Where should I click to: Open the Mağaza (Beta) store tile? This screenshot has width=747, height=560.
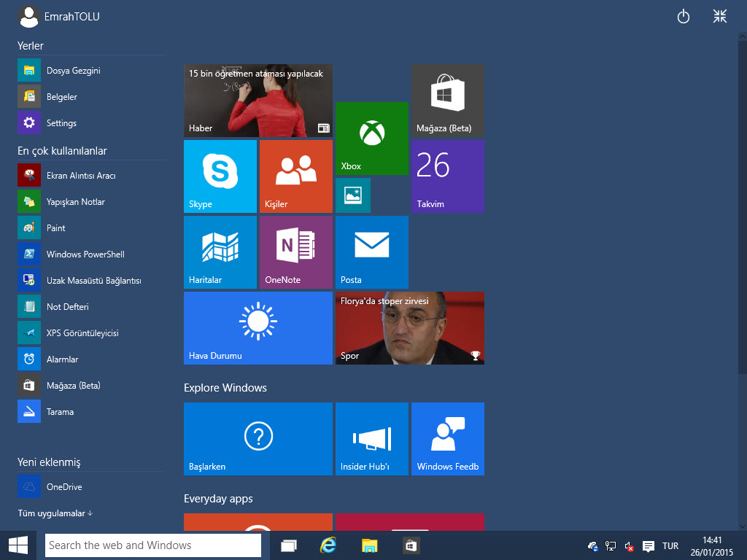pos(448,101)
